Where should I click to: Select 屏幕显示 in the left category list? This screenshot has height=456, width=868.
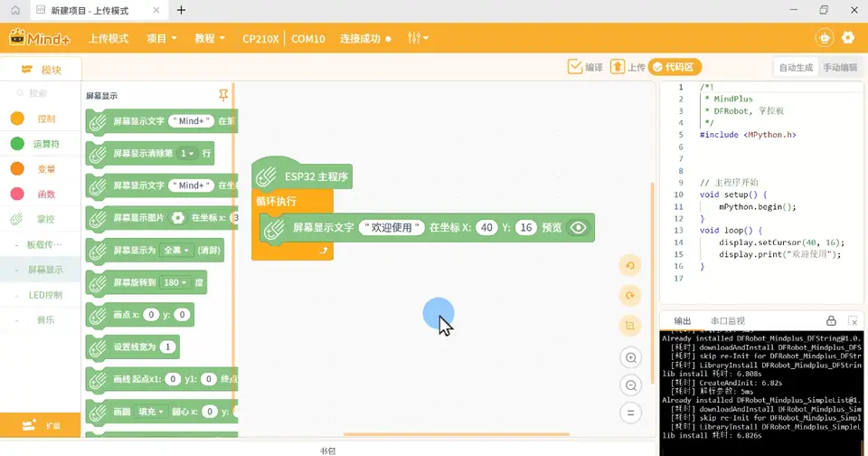tap(45, 270)
